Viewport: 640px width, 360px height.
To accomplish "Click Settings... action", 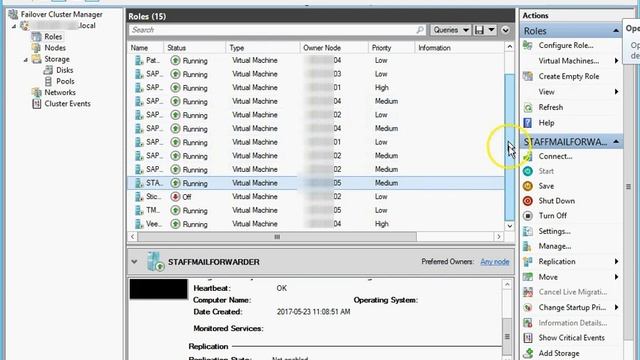I will coord(554,231).
